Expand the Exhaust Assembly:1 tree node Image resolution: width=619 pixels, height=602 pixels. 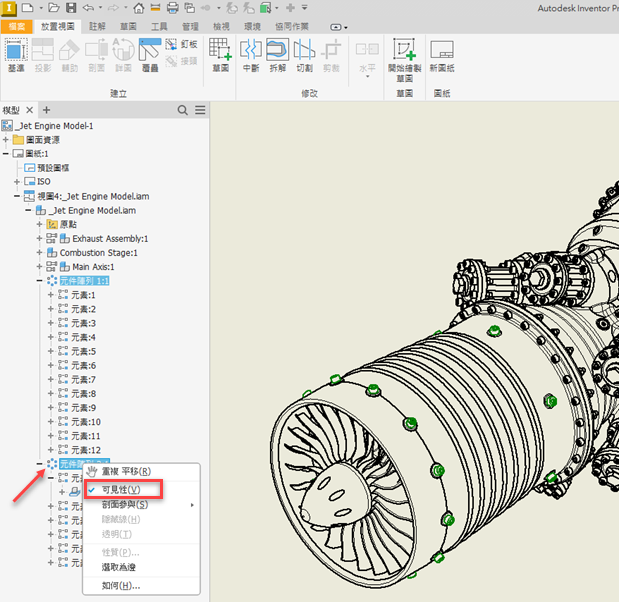pyautogui.click(x=39, y=239)
